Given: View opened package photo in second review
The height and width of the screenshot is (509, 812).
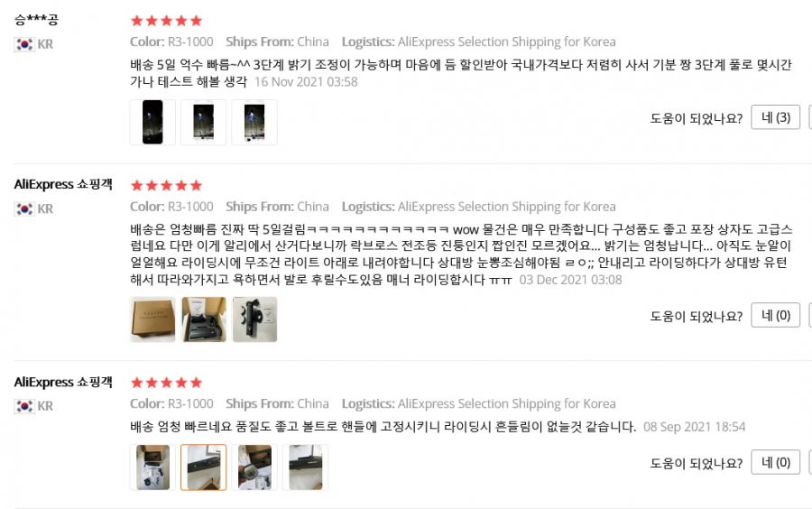Looking at the screenshot, I should (204, 319).
